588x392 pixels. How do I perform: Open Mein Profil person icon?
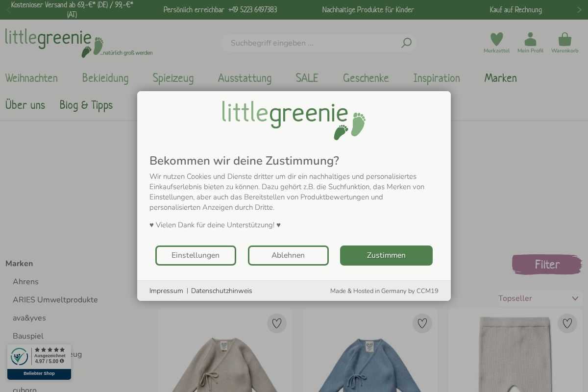(x=530, y=39)
